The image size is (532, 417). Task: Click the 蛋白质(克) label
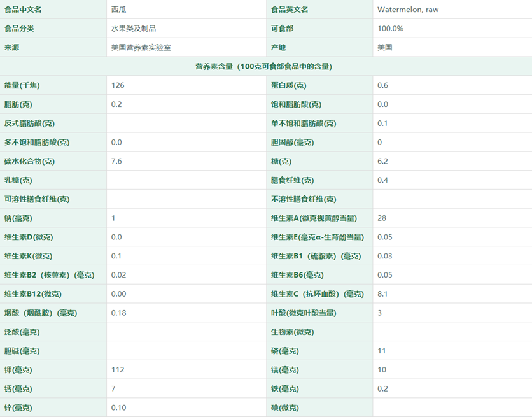point(288,85)
